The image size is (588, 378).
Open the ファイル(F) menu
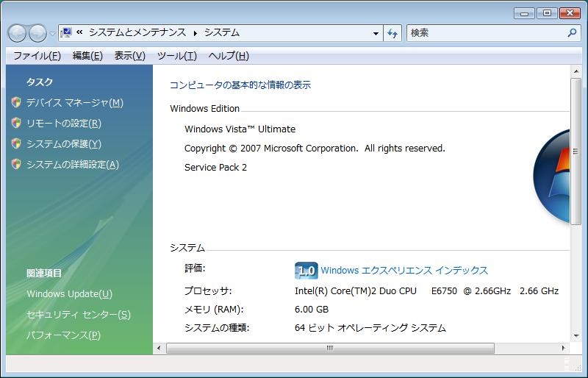[37, 56]
